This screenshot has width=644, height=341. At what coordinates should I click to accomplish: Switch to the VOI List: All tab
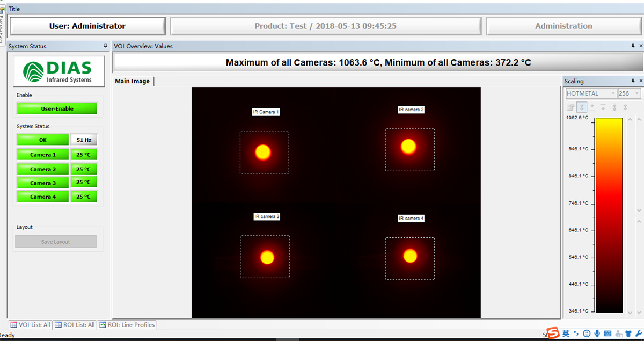coord(31,325)
